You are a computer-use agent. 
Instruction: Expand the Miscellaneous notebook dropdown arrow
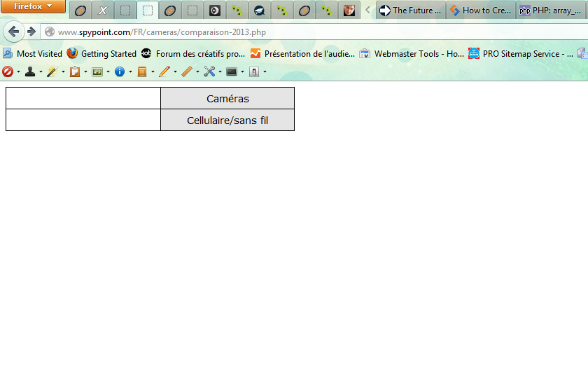(153, 71)
